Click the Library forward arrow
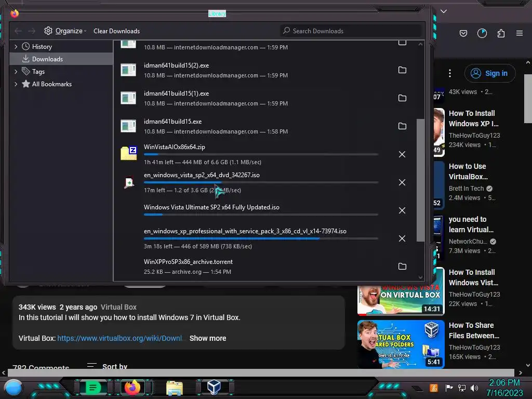The width and height of the screenshot is (532, 399). point(32,31)
